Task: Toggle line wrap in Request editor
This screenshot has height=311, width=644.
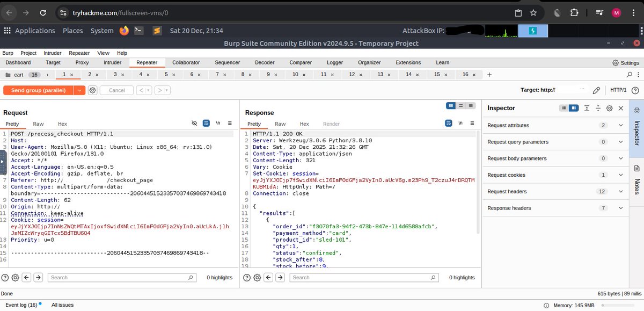Action: [x=206, y=124]
